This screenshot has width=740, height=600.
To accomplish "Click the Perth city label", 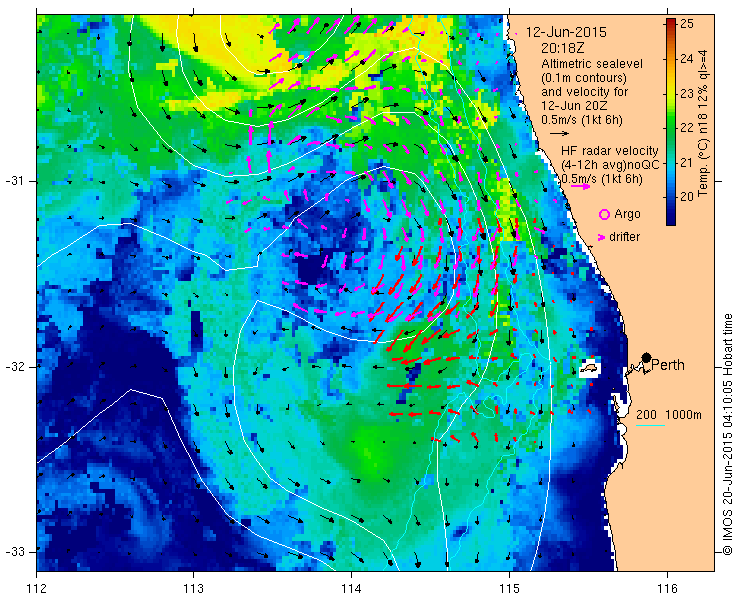I will 668,365.
